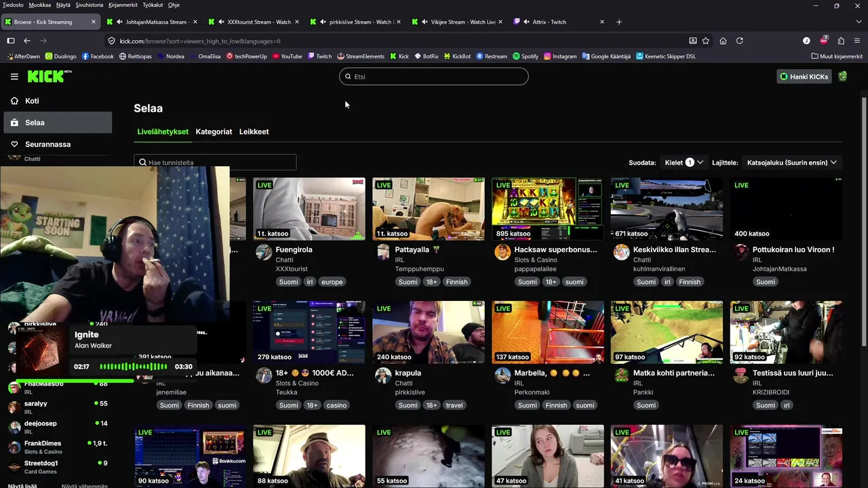
Task: Open the Fuengirola stream thumbnail
Action: point(309,209)
